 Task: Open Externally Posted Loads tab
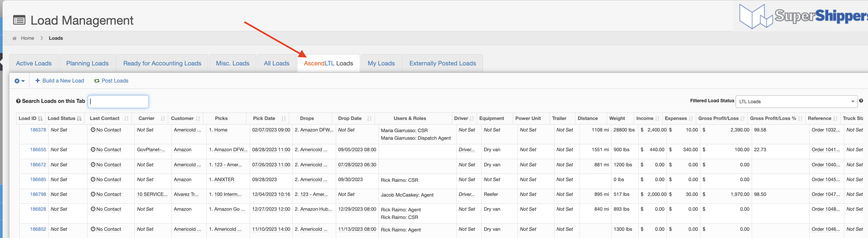(x=443, y=63)
